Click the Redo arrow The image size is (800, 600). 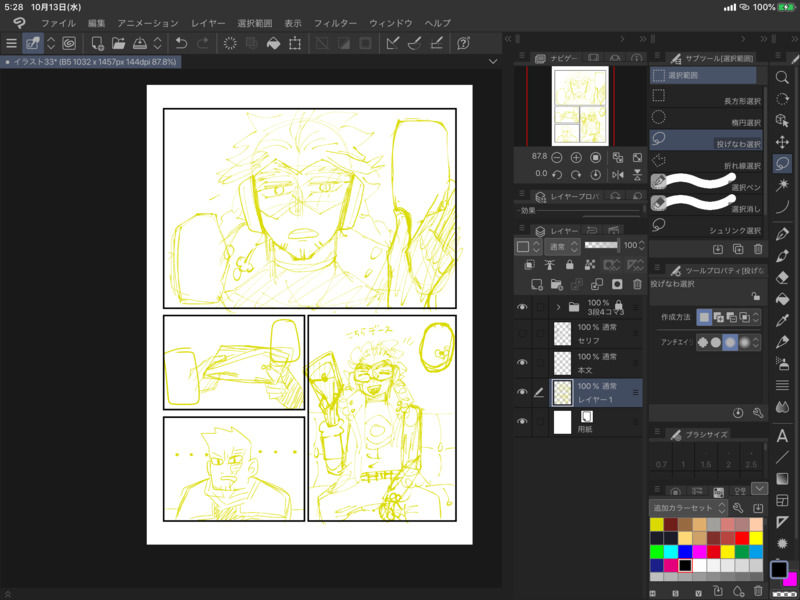click(x=203, y=43)
